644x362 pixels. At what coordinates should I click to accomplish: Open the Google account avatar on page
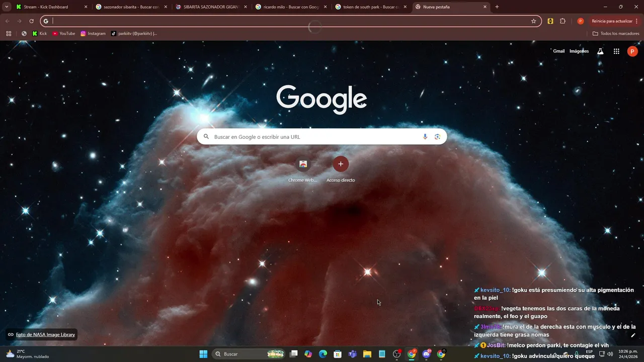[x=632, y=51]
